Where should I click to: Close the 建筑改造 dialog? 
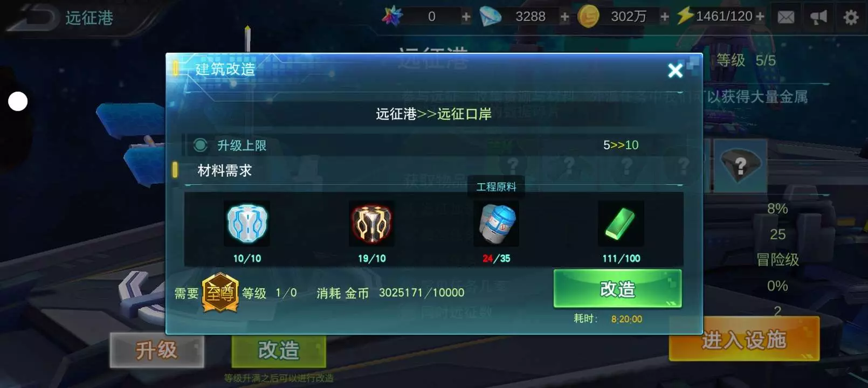pyautogui.click(x=675, y=70)
